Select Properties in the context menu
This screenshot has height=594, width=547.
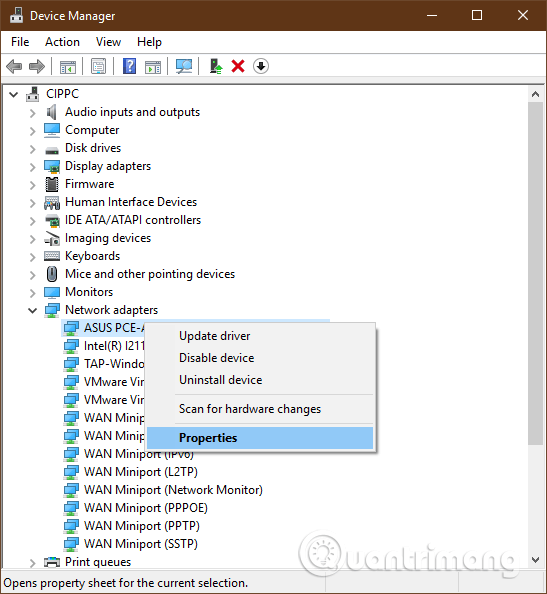(x=260, y=438)
